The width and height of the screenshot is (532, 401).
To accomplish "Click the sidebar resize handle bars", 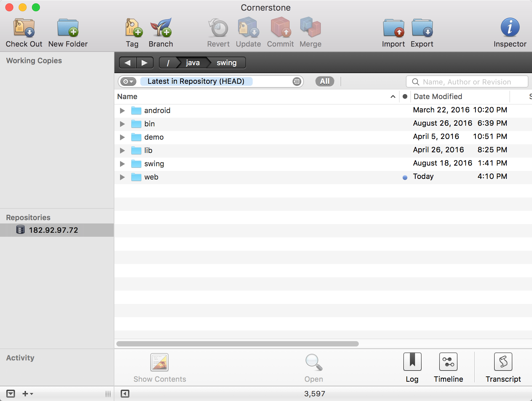I will (108, 394).
